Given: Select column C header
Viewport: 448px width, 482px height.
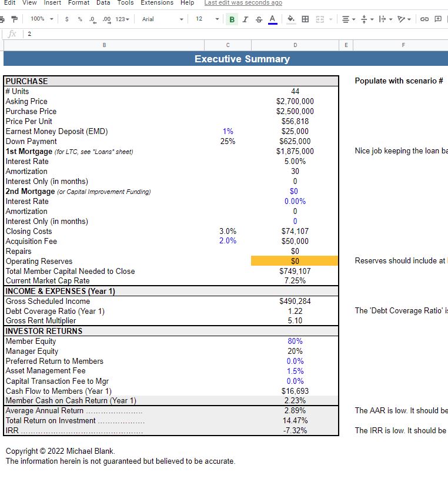Looking at the screenshot, I should tap(228, 45).
